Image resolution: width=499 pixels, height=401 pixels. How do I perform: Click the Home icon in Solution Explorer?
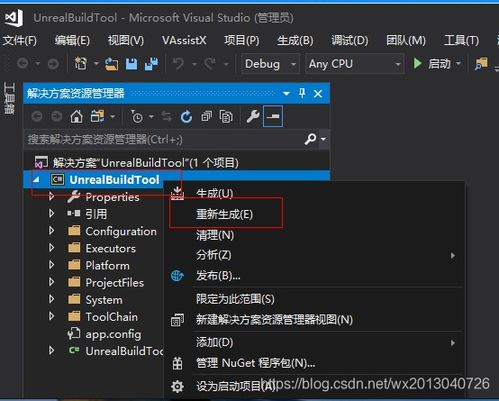[76, 117]
